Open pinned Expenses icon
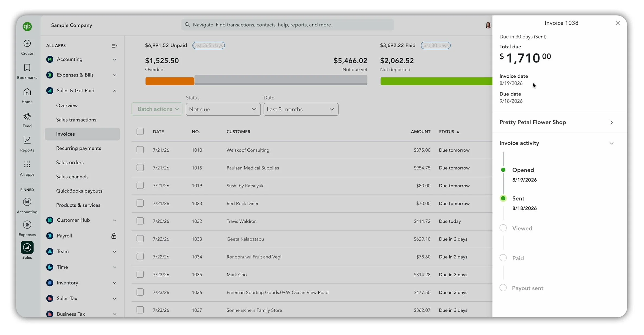 click(27, 225)
